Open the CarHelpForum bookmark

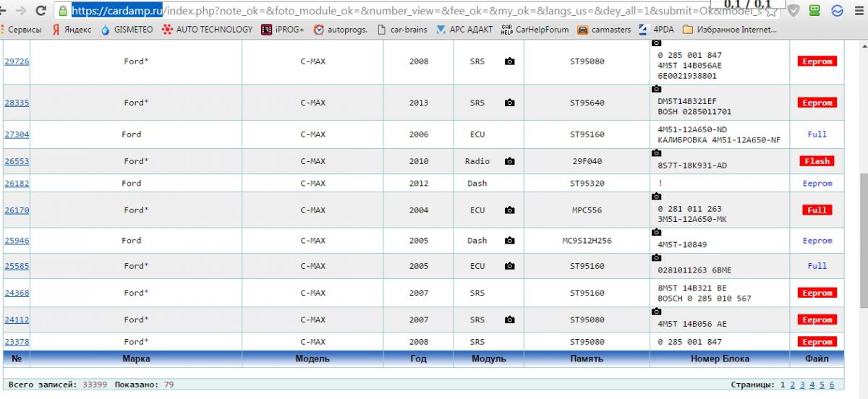(x=535, y=30)
